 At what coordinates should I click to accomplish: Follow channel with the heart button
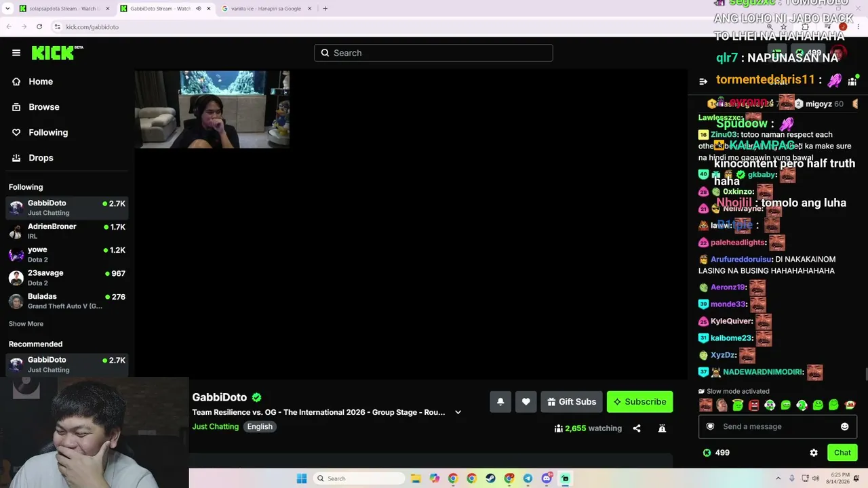click(526, 402)
